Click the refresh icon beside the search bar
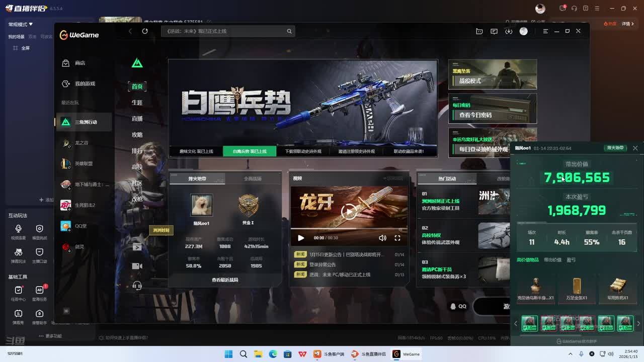644x362 pixels. click(145, 31)
